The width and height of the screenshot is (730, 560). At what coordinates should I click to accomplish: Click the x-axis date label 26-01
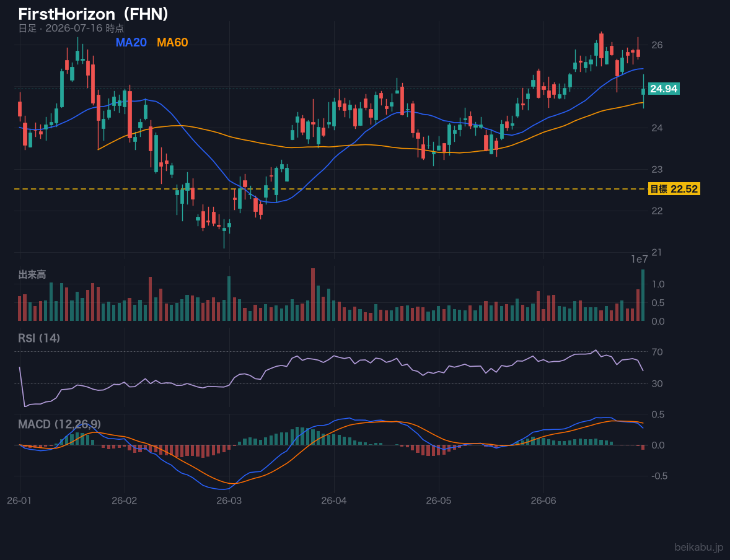[20, 501]
